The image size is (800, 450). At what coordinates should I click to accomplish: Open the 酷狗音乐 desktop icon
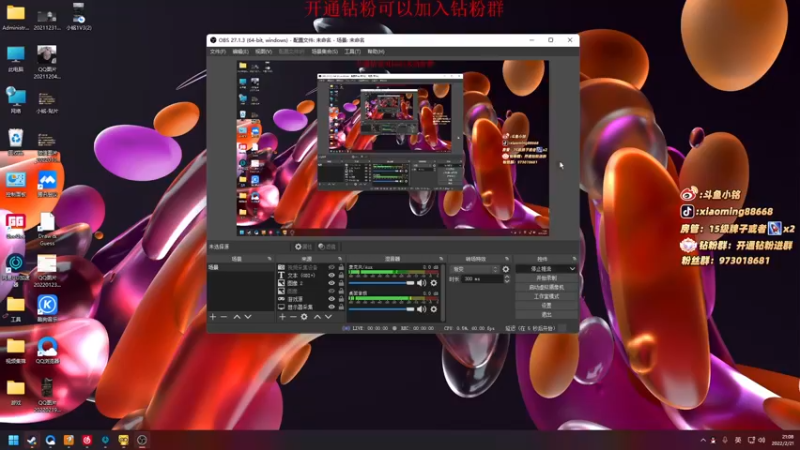47,309
